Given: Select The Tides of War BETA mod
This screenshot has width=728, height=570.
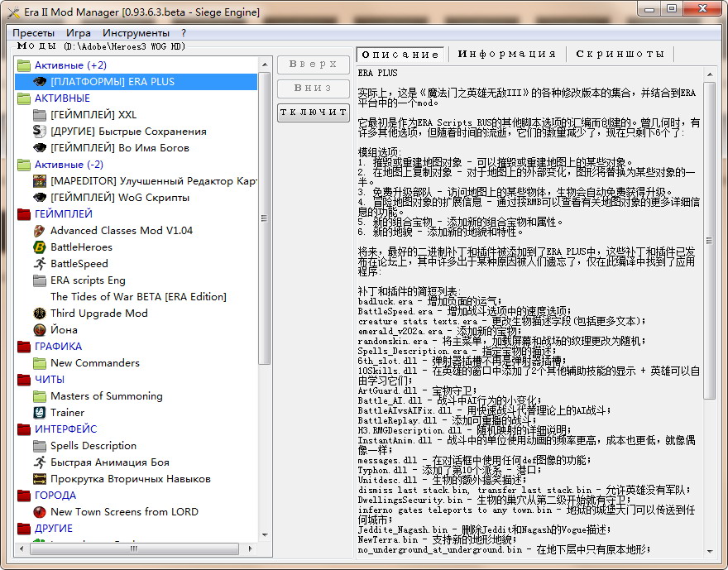Looking at the screenshot, I should 138,297.
